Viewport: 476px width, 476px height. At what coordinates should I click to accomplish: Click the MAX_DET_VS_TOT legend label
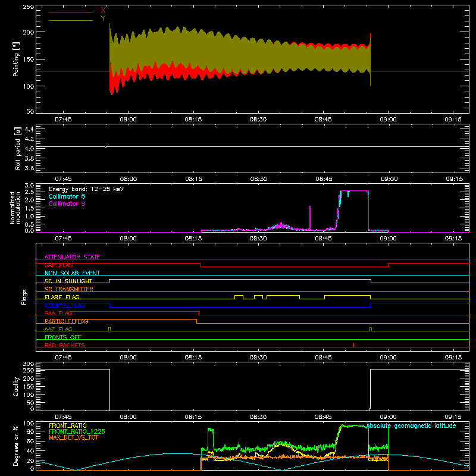pos(74,437)
